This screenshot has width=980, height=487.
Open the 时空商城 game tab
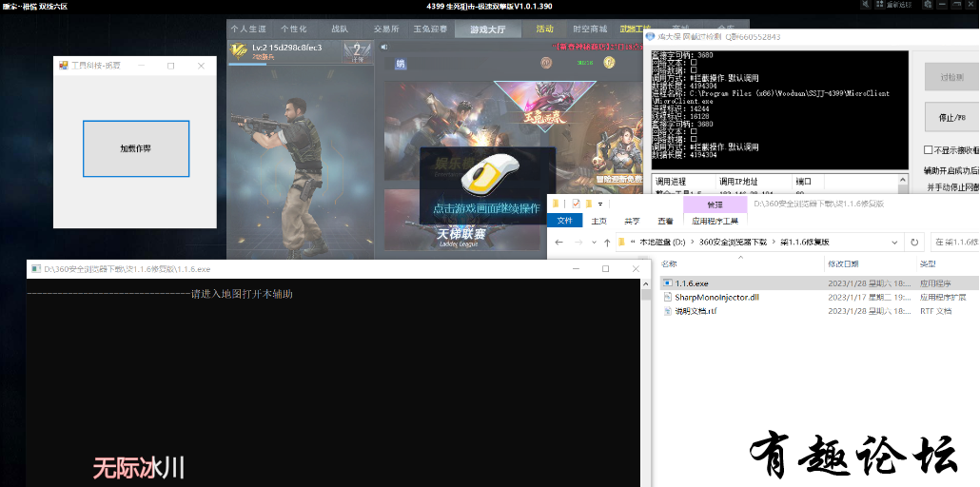tap(590, 29)
